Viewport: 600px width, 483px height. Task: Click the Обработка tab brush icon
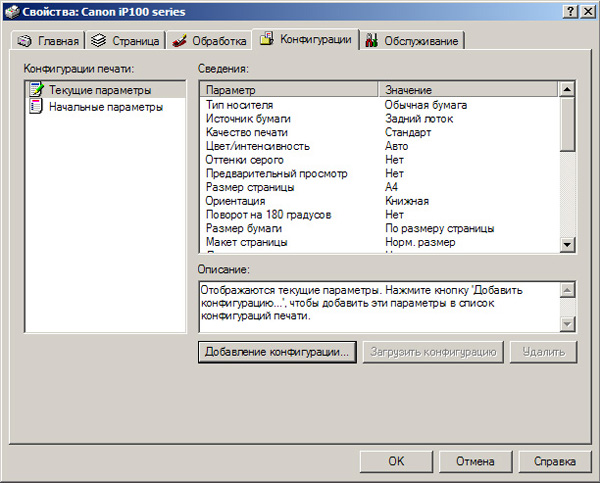(179, 41)
